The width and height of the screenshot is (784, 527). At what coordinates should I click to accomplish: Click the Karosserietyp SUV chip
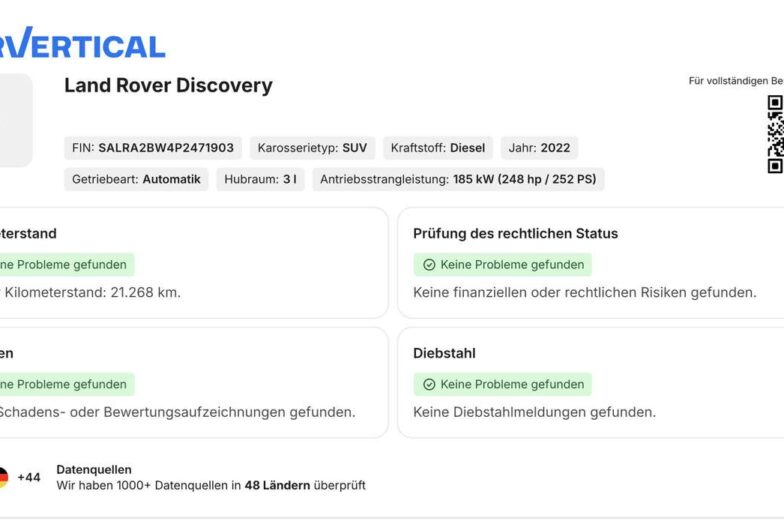click(312, 148)
